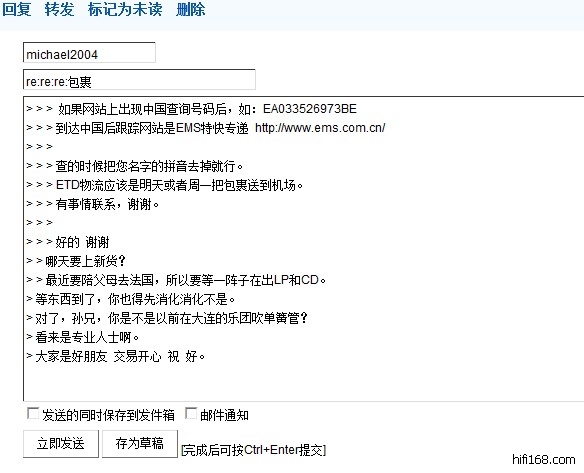Toggle the 邮件通知 checkbox
Viewport: 584px width, 473px height.
point(191,413)
